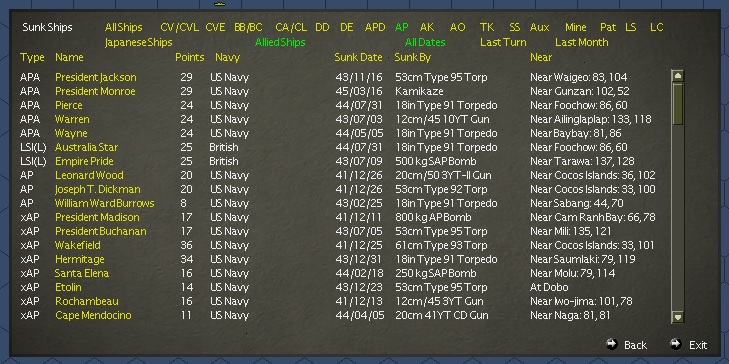Open ship Wakefield
The image size is (729, 364).
click(78, 245)
